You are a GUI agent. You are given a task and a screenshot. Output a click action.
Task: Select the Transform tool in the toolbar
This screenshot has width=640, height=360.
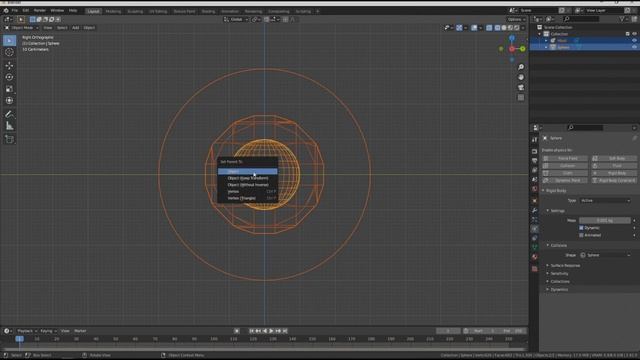coord(9,100)
